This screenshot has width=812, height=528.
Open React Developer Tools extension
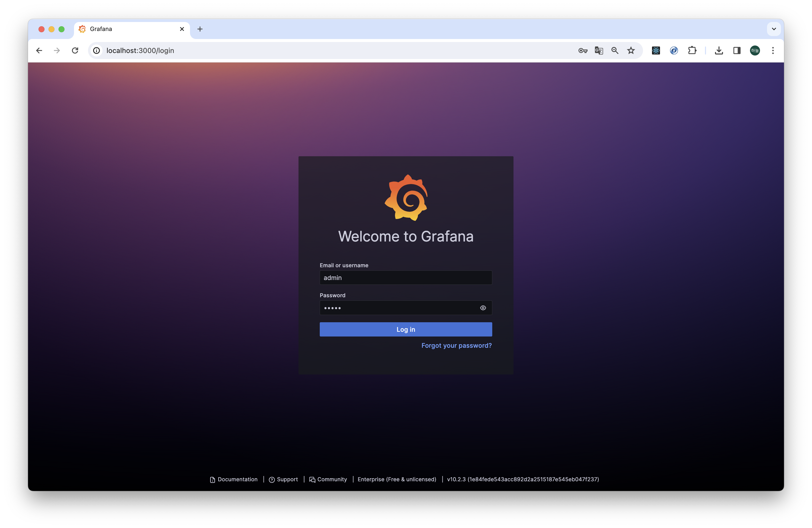point(656,50)
